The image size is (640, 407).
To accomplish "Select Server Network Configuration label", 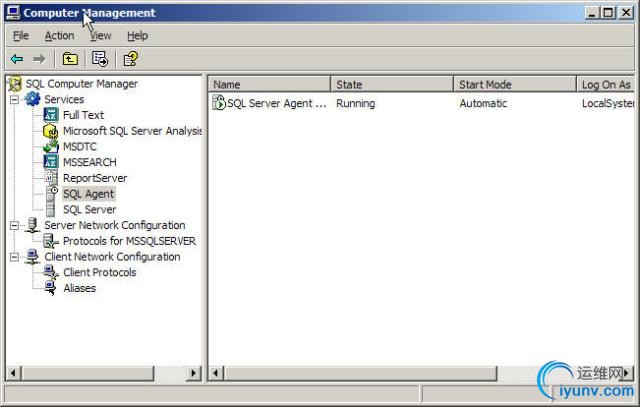I will click(115, 225).
